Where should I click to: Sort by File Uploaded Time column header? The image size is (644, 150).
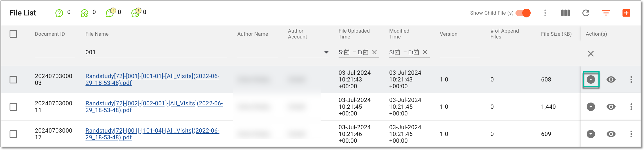coord(354,34)
